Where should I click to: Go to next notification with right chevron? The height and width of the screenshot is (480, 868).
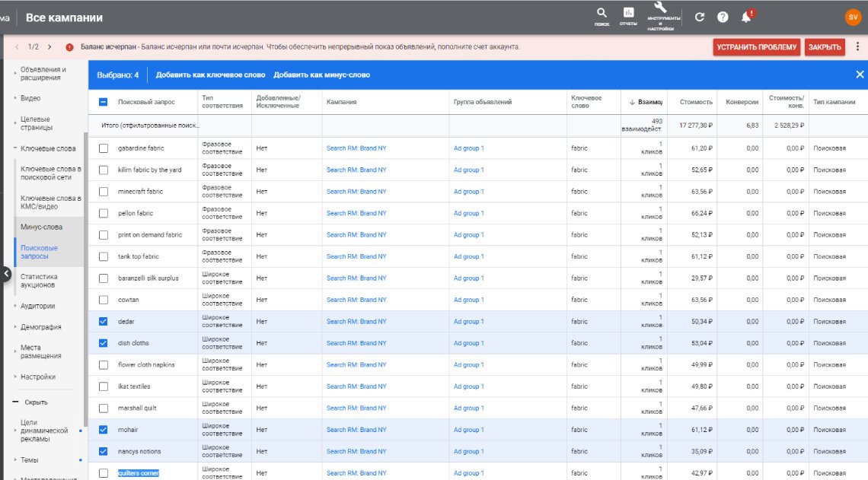coord(49,47)
